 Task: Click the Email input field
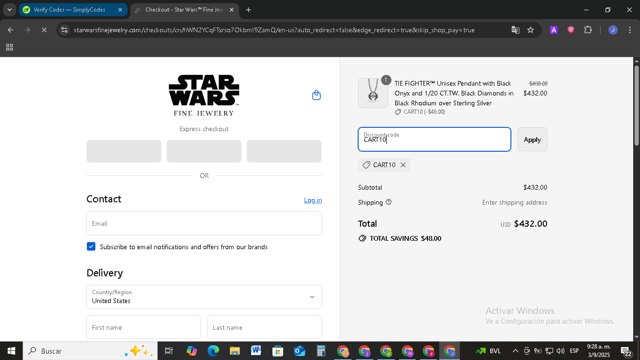tap(204, 223)
